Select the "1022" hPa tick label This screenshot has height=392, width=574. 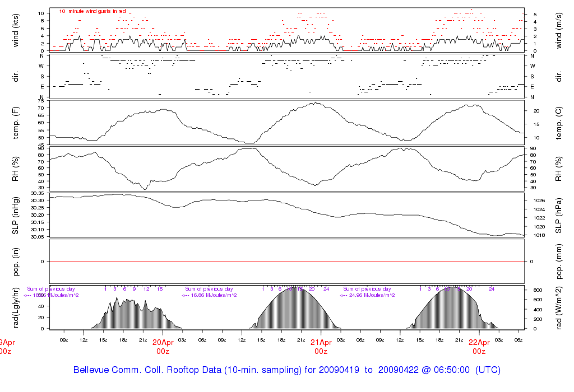539,218
